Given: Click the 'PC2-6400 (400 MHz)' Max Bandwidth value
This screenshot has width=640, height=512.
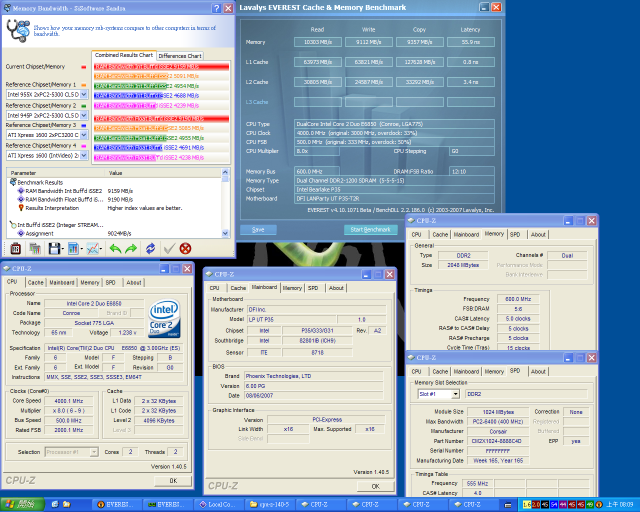Looking at the screenshot, I should (498, 422).
